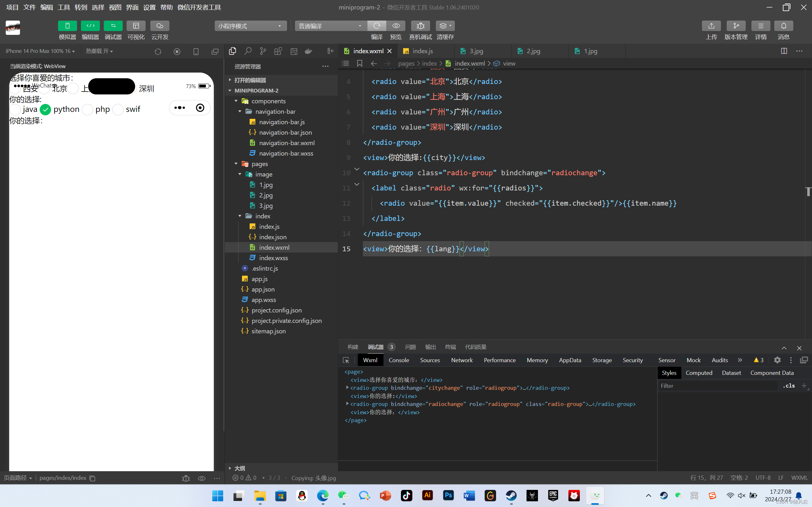Viewport: 812px width, 507px height.
Task: Switch to the index.js editor tab
Action: coord(422,51)
